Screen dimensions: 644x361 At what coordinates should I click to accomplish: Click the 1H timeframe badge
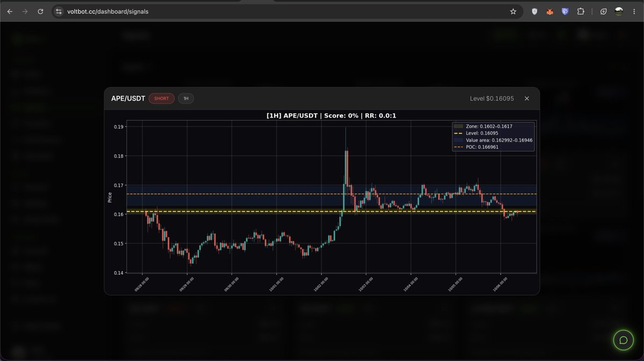(x=186, y=98)
